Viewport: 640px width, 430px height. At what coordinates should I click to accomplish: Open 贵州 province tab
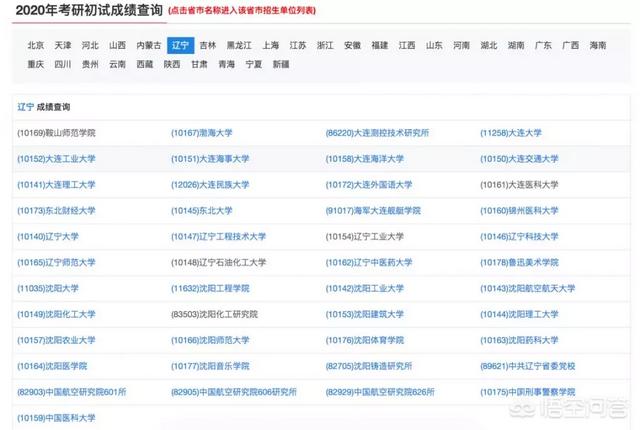pyautogui.click(x=90, y=64)
